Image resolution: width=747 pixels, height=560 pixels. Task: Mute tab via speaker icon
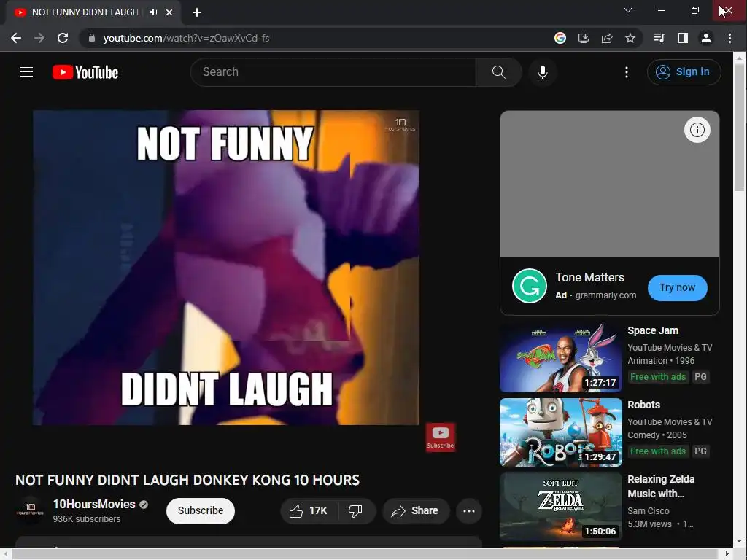(x=153, y=12)
